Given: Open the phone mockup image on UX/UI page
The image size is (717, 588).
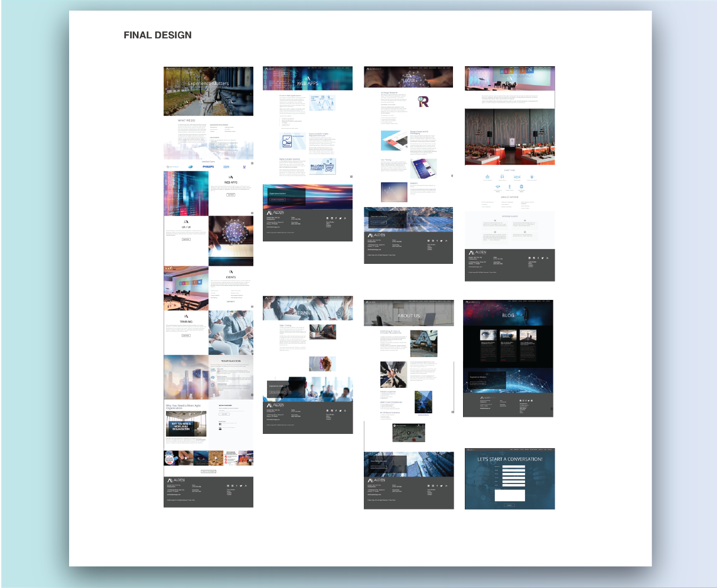Looking at the screenshot, I should [x=423, y=169].
